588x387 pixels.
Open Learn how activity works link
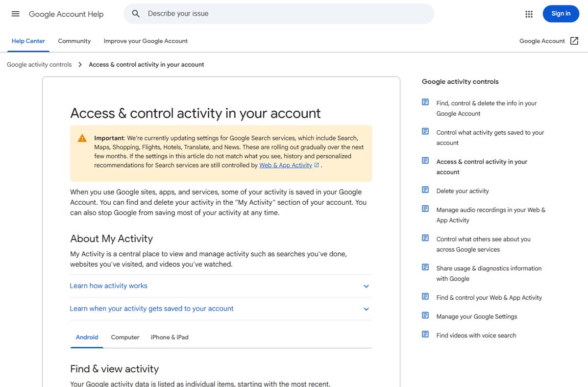(108, 286)
